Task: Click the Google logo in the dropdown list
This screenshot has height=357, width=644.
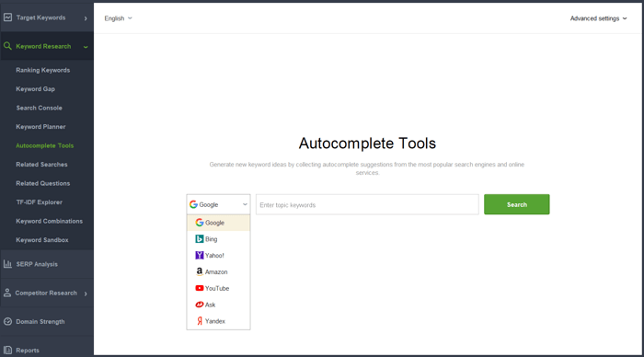Action: [200, 223]
